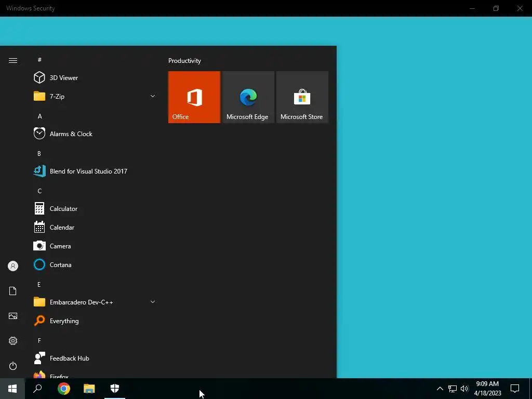Click the Productivity group header
Screen dimensions: 532x399
[184, 61]
